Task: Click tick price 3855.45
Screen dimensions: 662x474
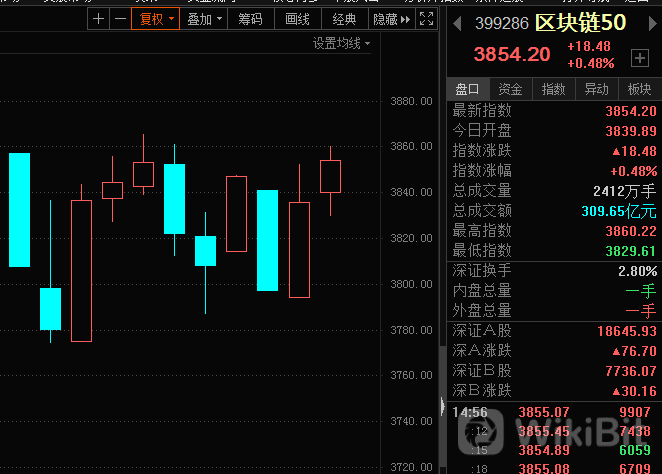Action: click(x=544, y=431)
